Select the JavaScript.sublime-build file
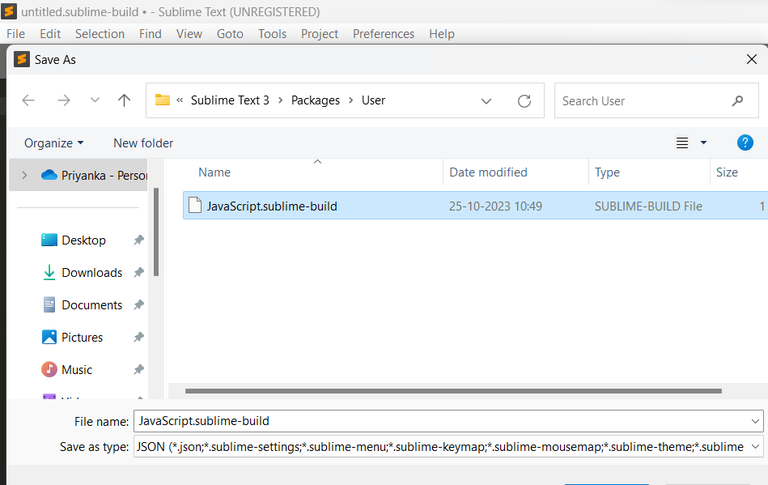Viewport: 768px width, 485px height. pos(476,206)
